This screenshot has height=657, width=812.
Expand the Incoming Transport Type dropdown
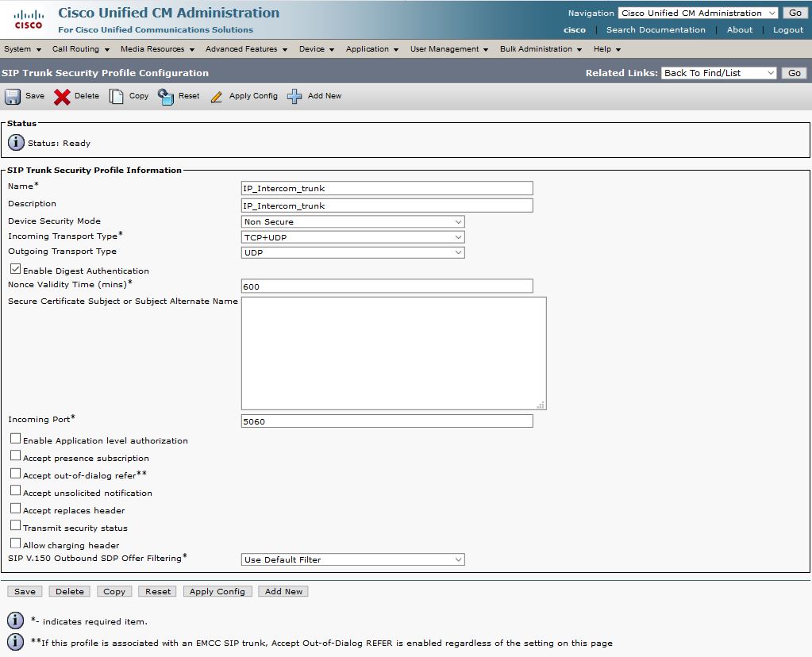[352, 237]
